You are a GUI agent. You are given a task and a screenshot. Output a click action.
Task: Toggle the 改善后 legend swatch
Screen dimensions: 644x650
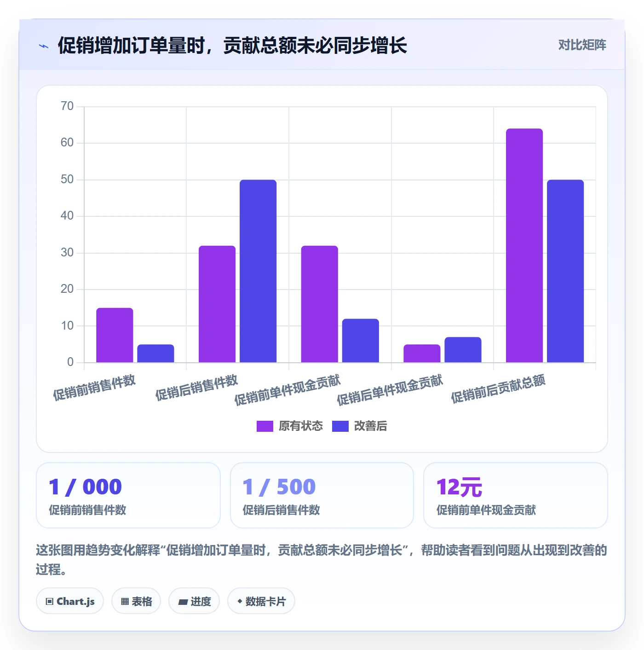[x=340, y=426]
